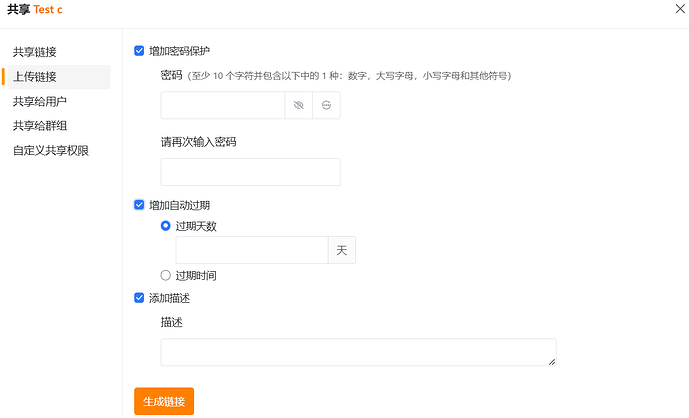Click 添加描述 label text

click(169, 298)
